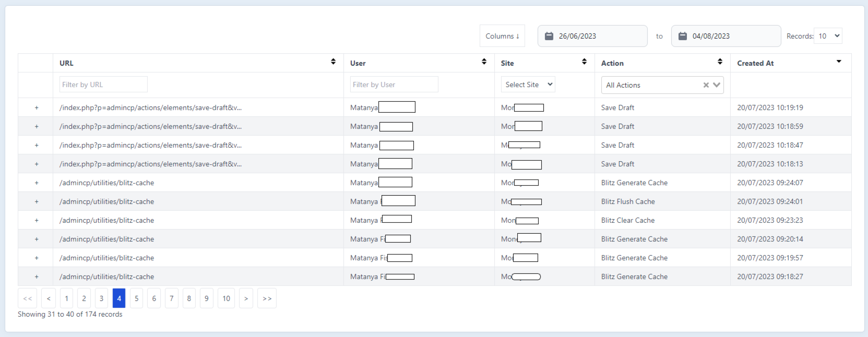Jump to the last page (>>)
Viewport: 868px width, 337px height.
(x=267, y=298)
